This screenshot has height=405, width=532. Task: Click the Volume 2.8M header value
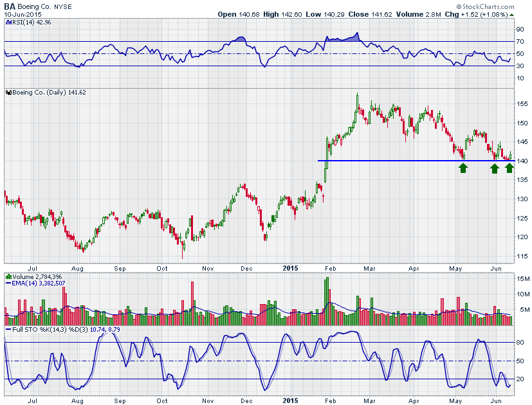(x=418, y=15)
